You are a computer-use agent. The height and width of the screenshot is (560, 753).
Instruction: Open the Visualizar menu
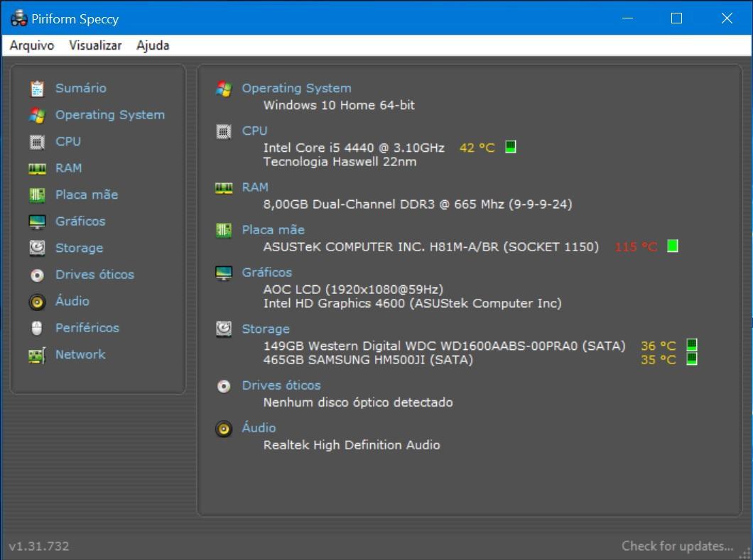pyautogui.click(x=95, y=45)
